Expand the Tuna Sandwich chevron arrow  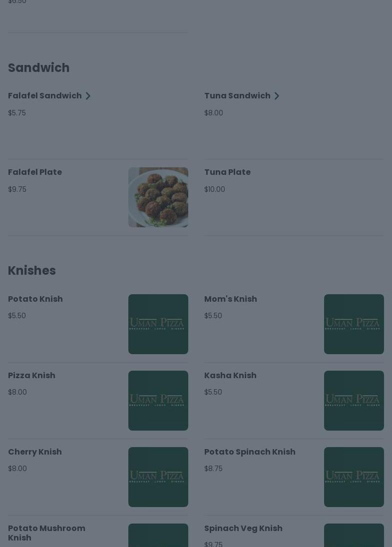tap(277, 96)
